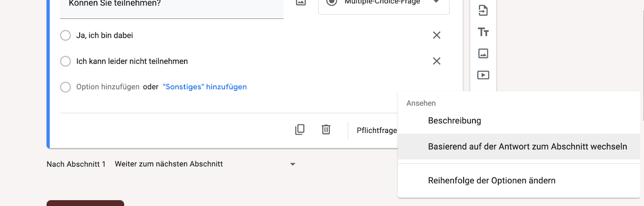644x206 pixels.
Task: Remove option "Ich kann leider nicht teilnehmen"
Action: point(436,61)
